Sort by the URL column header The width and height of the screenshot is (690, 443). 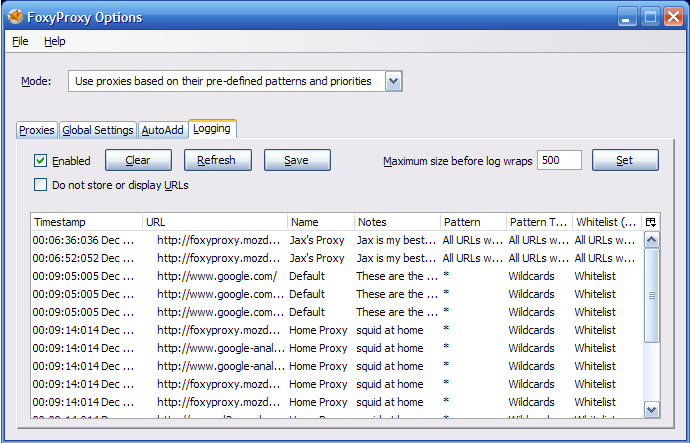pyautogui.click(x=215, y=222)
